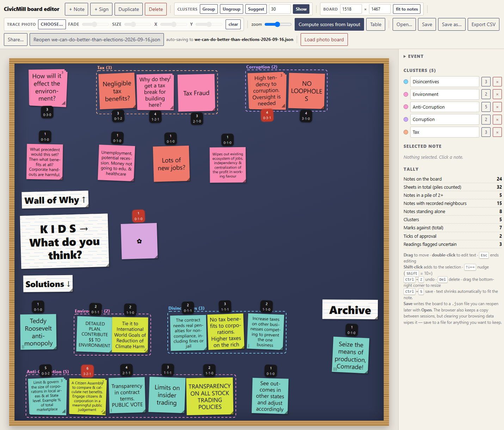Click the Save as... button

click(452, 24)
